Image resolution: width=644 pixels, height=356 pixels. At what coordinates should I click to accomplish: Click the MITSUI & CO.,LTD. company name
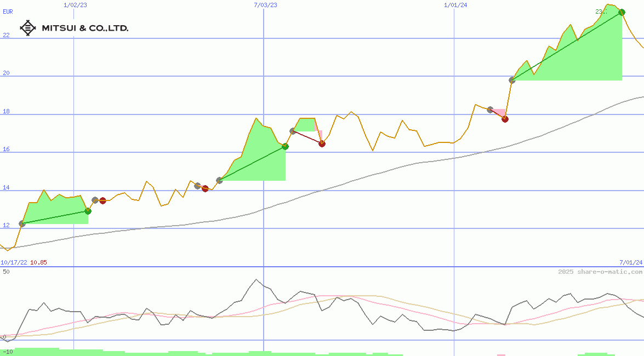(x=85, y=28)
